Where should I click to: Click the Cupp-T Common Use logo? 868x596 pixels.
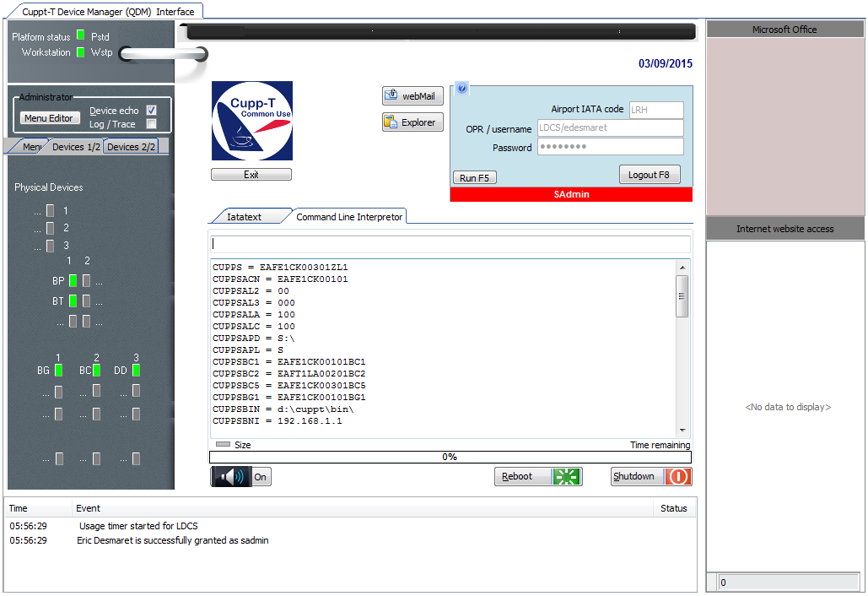click(251, 121)
